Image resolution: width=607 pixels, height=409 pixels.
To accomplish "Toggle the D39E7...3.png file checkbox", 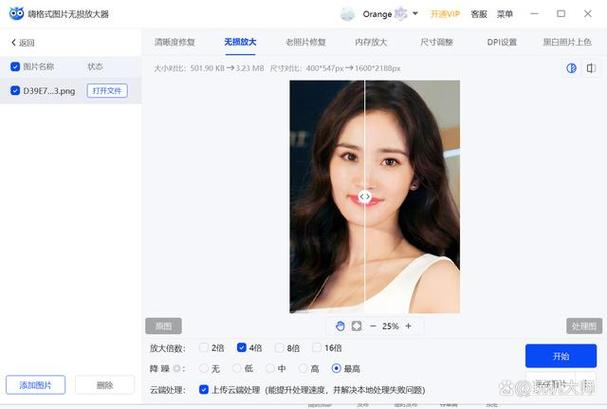I will click(15, 91).
